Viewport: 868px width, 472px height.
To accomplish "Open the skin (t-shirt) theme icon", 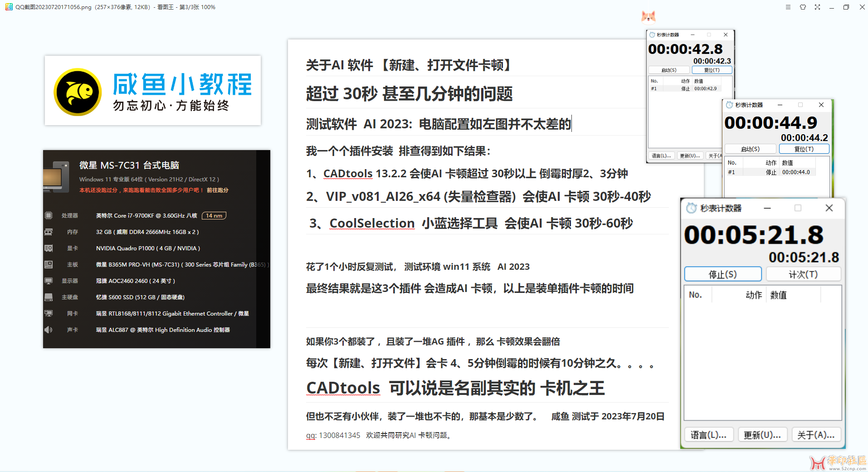I will [x=803, y=7].
